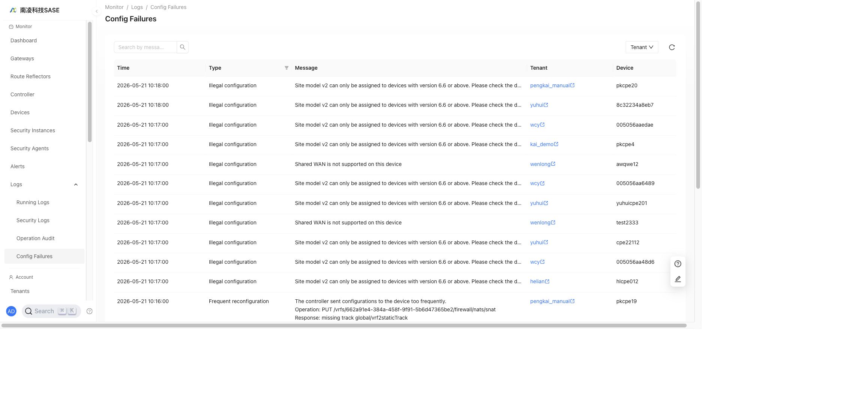Screen dimensions: 868x402
Task: Open tenant wenlong for device awqwe12
Action: pyautogui.click(x=540, y=164)
